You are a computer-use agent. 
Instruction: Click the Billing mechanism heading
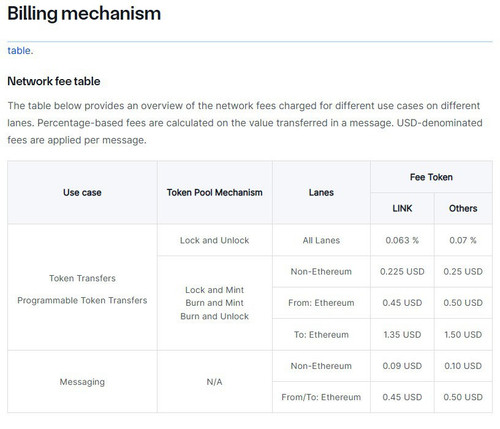click(84, 14)
